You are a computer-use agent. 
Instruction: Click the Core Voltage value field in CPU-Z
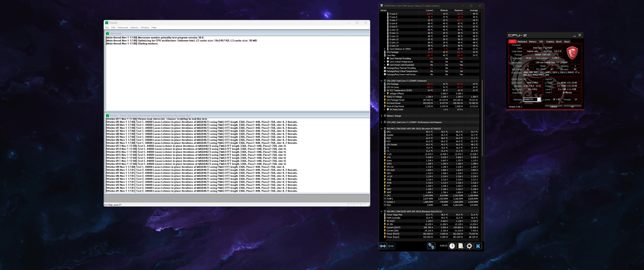point(556,58)
